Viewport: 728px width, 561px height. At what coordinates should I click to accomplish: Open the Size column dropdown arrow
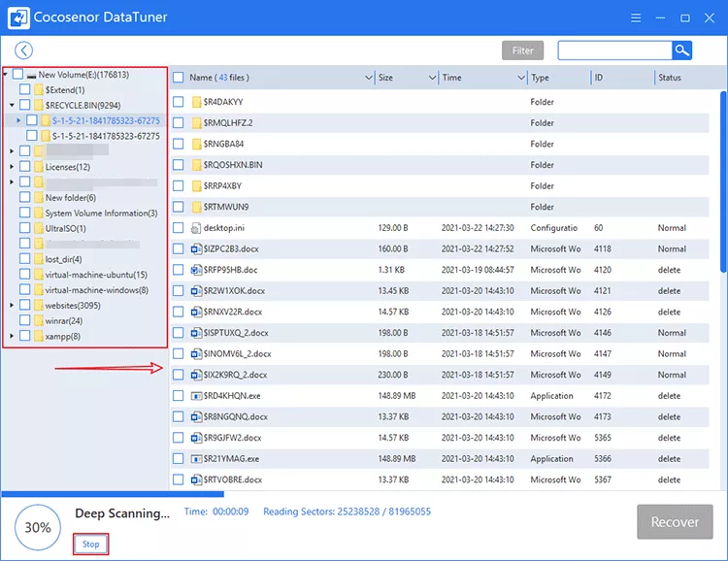coord(432,78)
